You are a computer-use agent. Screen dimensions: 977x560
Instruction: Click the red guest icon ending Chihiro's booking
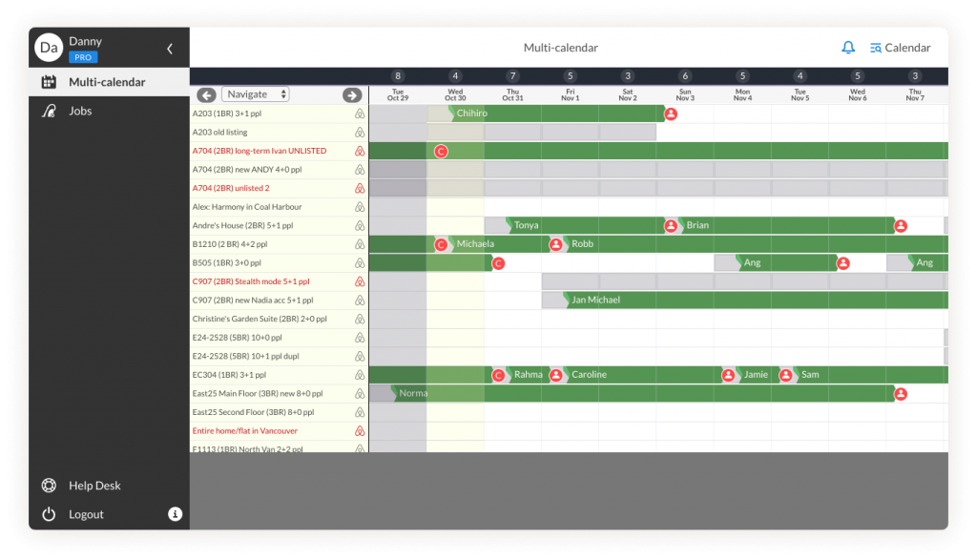[670, 113]
